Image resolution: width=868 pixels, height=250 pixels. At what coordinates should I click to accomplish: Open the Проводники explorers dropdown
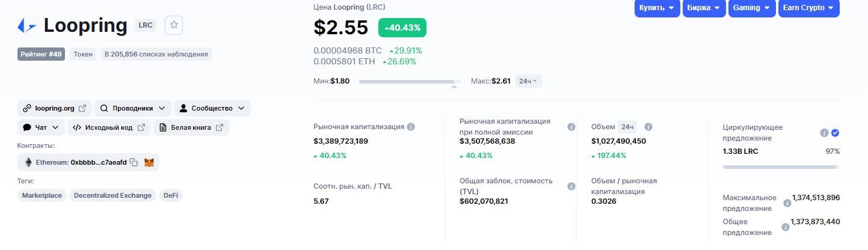(x=132, y=108)
